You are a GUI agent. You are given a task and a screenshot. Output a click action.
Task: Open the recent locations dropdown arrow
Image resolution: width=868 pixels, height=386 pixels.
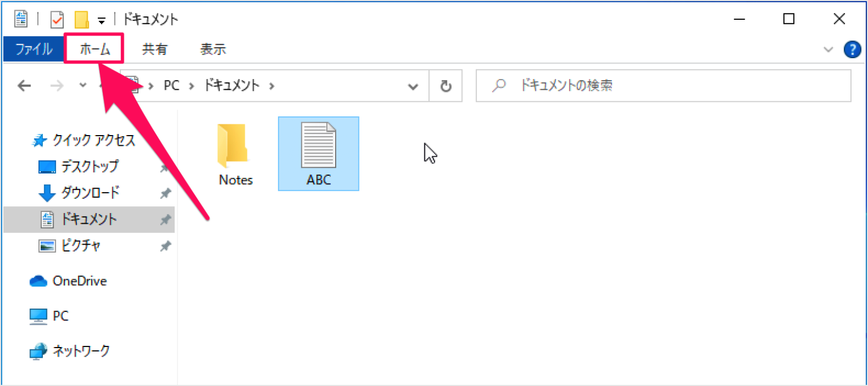coord(83,85)
